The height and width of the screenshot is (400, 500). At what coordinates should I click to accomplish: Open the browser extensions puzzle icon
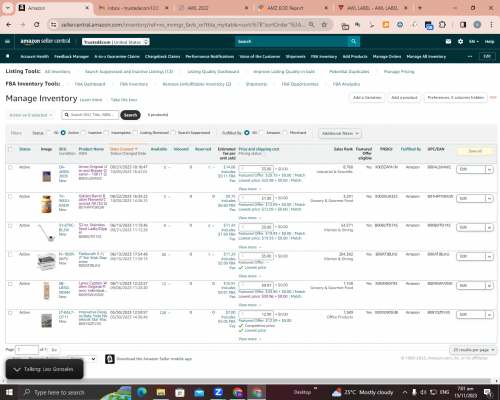tap(442, 25)
